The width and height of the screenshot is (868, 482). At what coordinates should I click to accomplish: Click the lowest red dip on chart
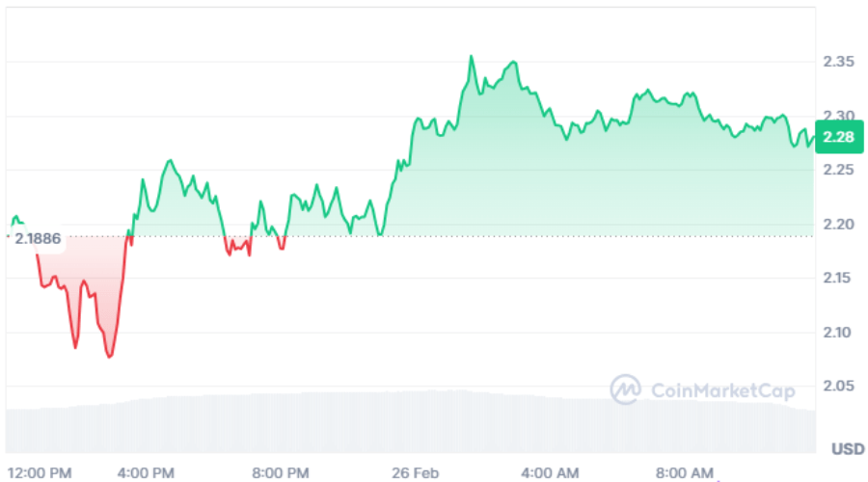tap(109, 357)
